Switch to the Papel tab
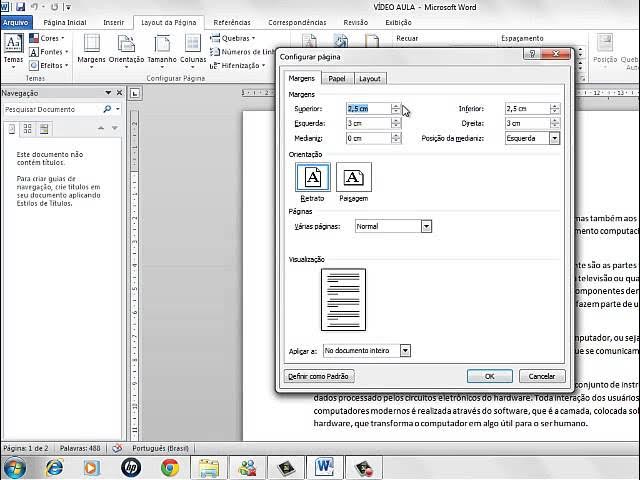 [x=337, y=78]
